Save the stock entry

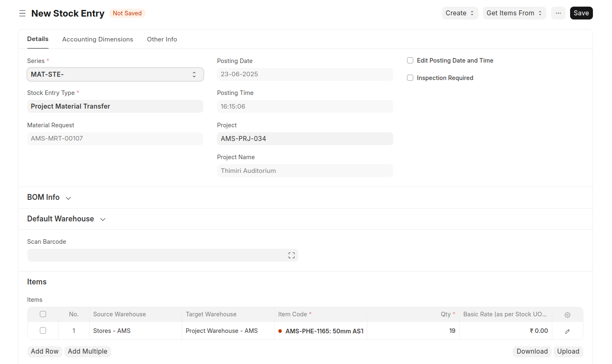[581, 13]
